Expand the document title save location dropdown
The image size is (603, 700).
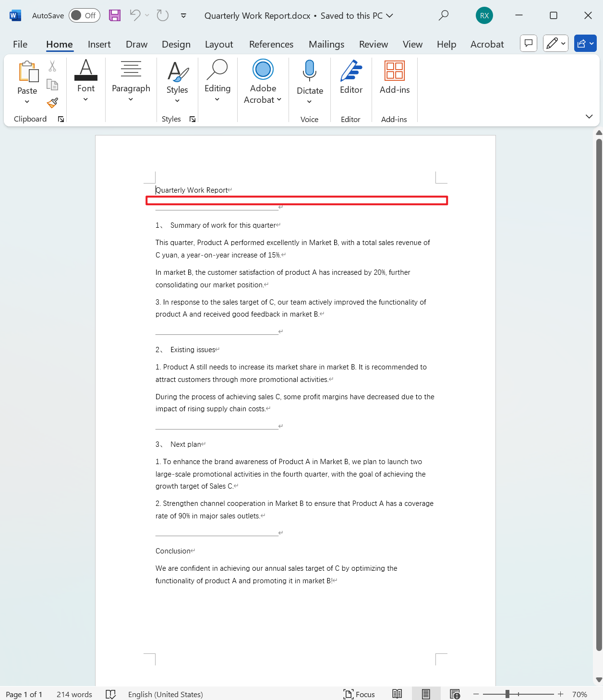point(389,15)
